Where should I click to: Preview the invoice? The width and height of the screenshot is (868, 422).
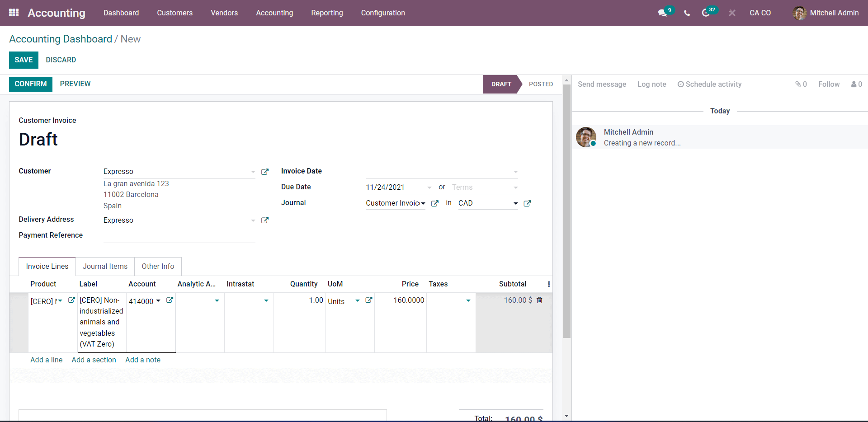(75, 84)
